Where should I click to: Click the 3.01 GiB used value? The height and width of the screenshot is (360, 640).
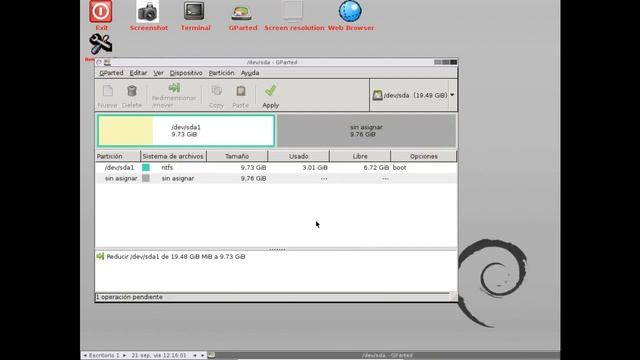click(315, 168)
